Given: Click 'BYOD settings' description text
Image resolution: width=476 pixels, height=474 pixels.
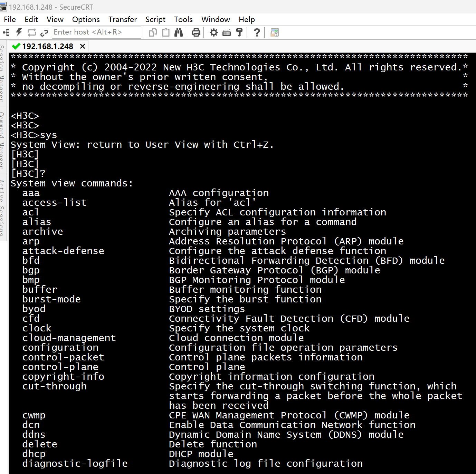Looking at the screenshot, I should tap(207, 309).
